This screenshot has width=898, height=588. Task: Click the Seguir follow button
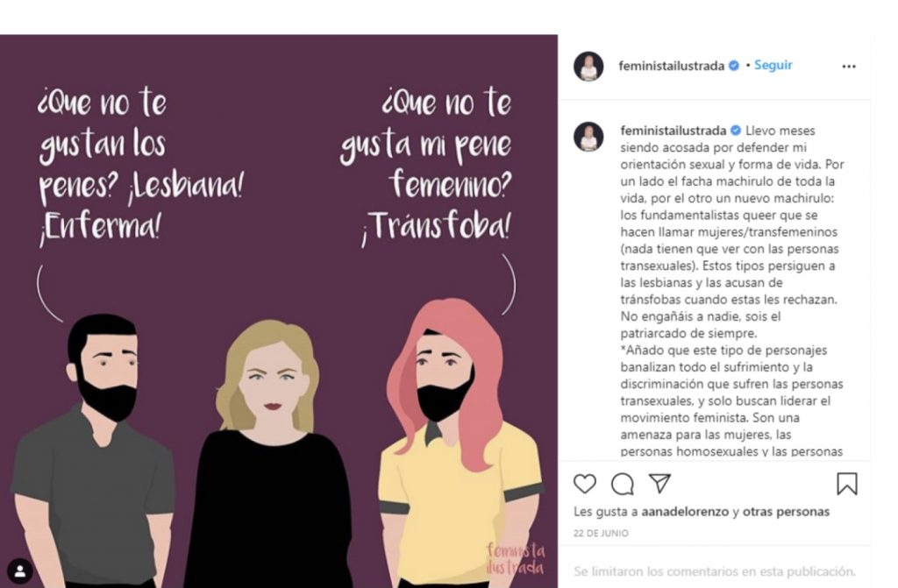click(773, 66)
